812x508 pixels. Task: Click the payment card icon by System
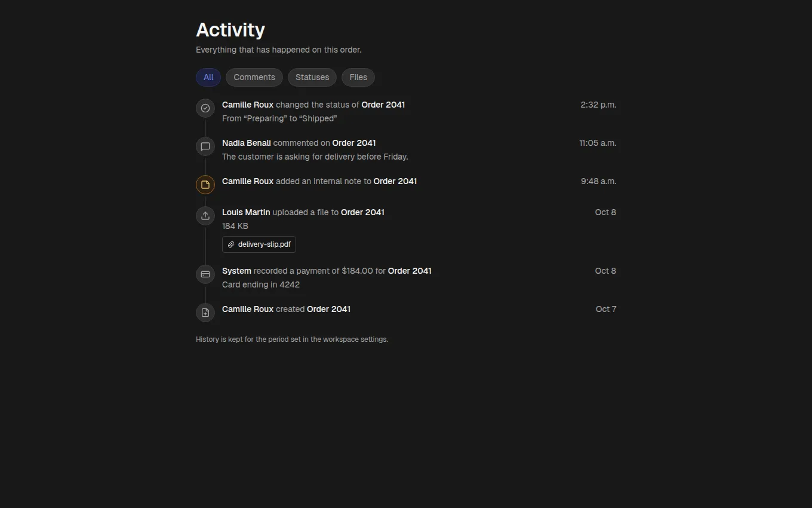point(205,274)
